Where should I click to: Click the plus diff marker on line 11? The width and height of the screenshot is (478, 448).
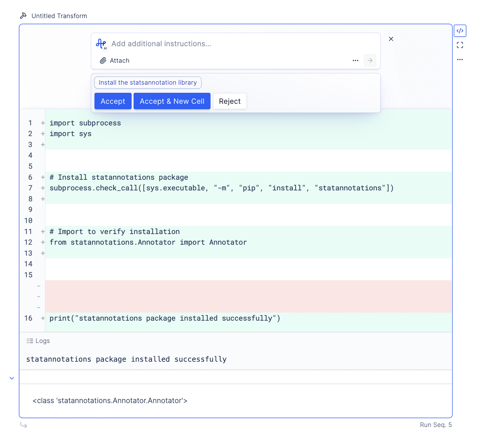click(x=43, y=231)
